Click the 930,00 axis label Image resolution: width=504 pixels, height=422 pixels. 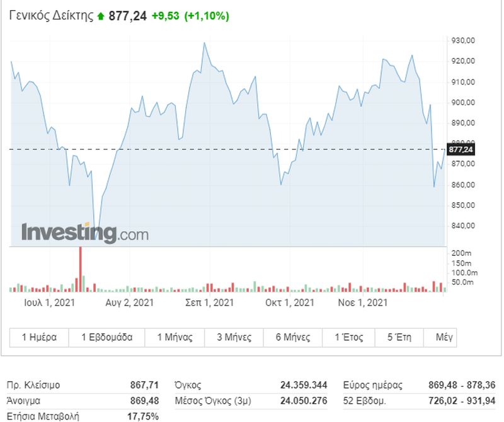(x=463, y=40)
